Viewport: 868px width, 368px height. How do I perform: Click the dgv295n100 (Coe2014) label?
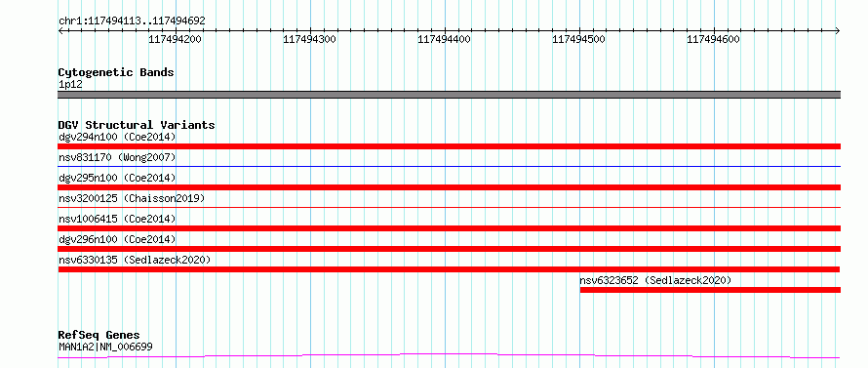(117, 178)
